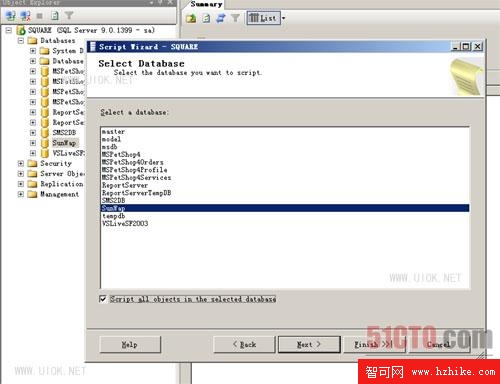
Task: Switch to the Summary tab
Action: tap(206, 4)
